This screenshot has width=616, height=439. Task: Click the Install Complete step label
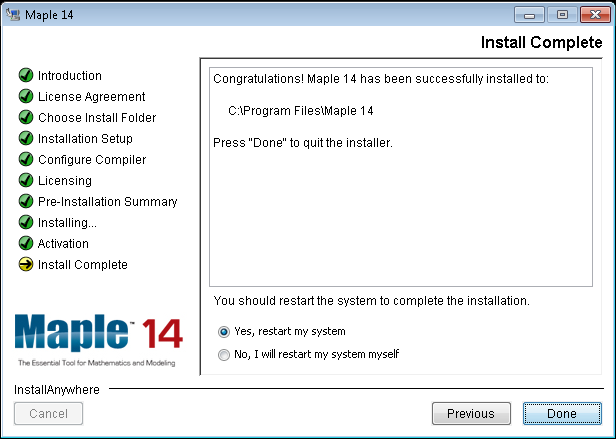click(x=83, y=265)
